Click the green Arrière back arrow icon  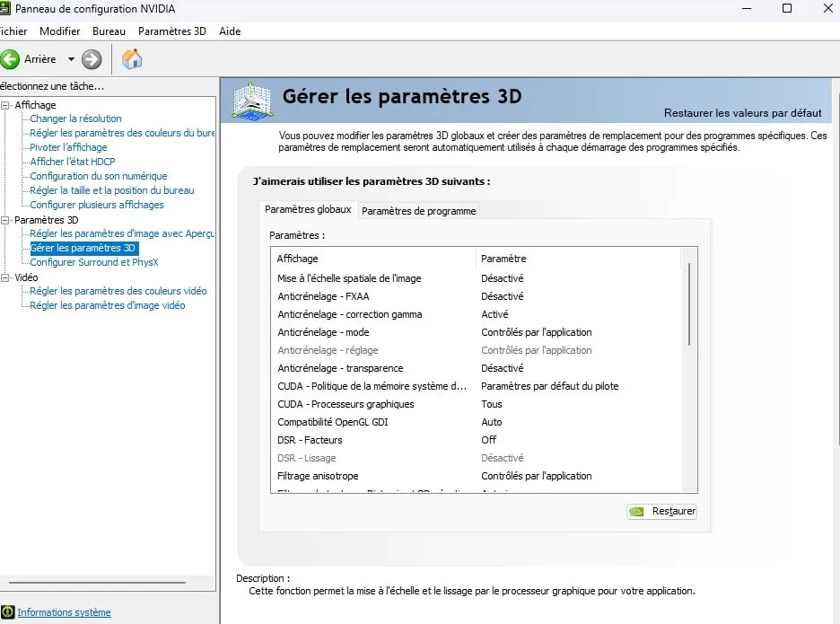point(10,59)
